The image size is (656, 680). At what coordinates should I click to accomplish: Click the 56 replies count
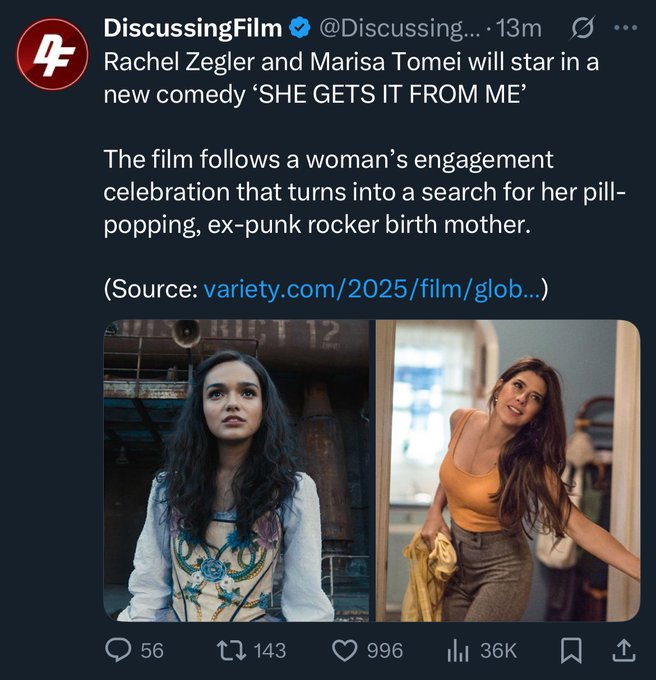[152, 650]
